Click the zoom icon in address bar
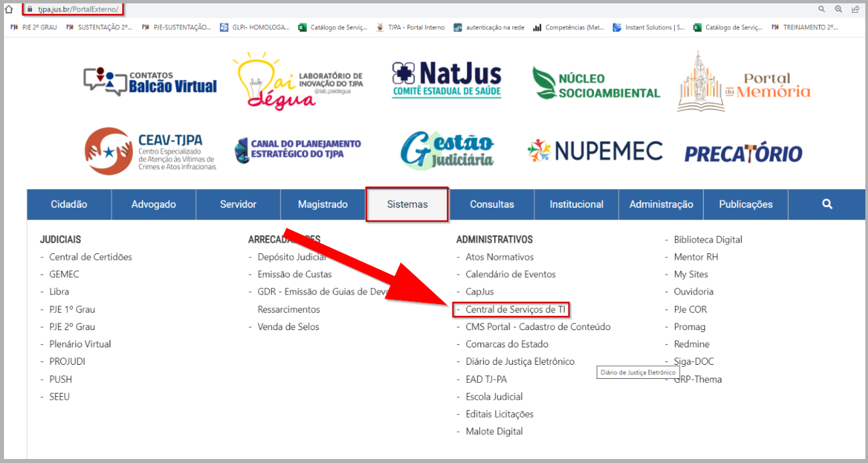This screenshot has height=463, width=868. point(839,9)
